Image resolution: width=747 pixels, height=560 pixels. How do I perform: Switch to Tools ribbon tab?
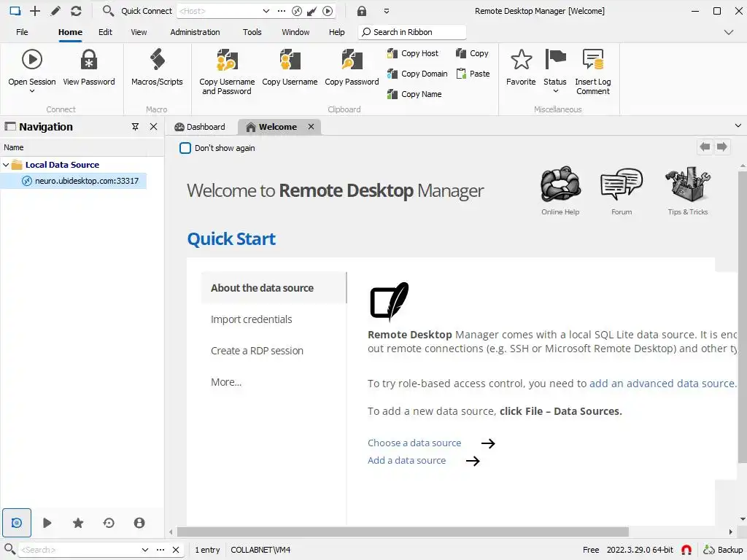click(252, 32)
